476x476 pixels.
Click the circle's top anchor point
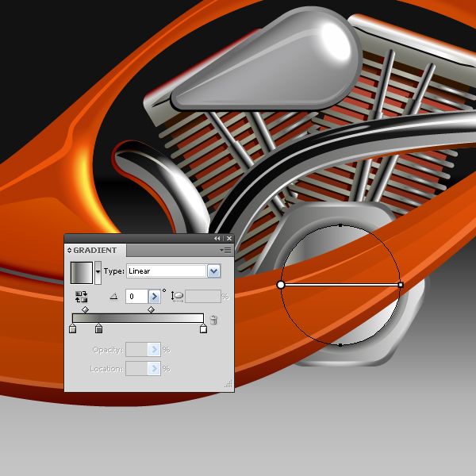(x=340, y=225)
